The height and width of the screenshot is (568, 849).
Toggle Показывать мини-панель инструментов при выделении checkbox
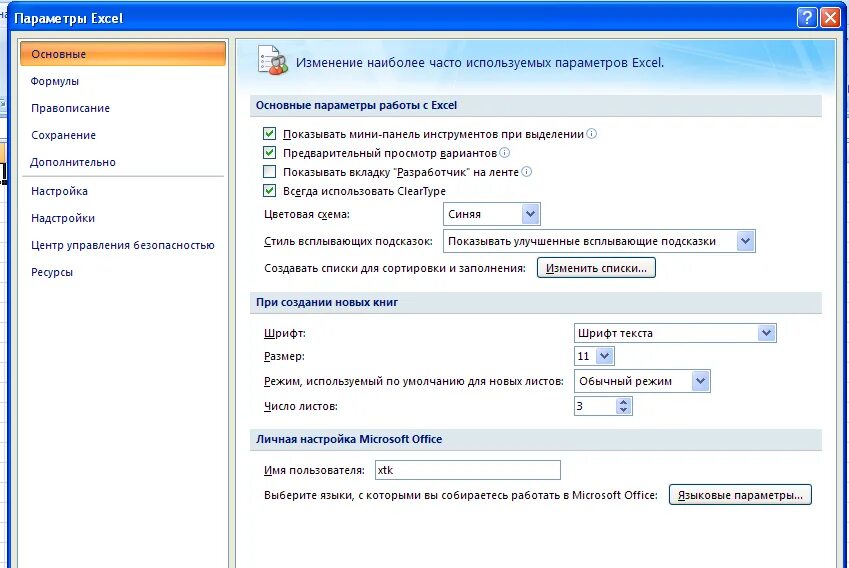(x=269, y=134)
